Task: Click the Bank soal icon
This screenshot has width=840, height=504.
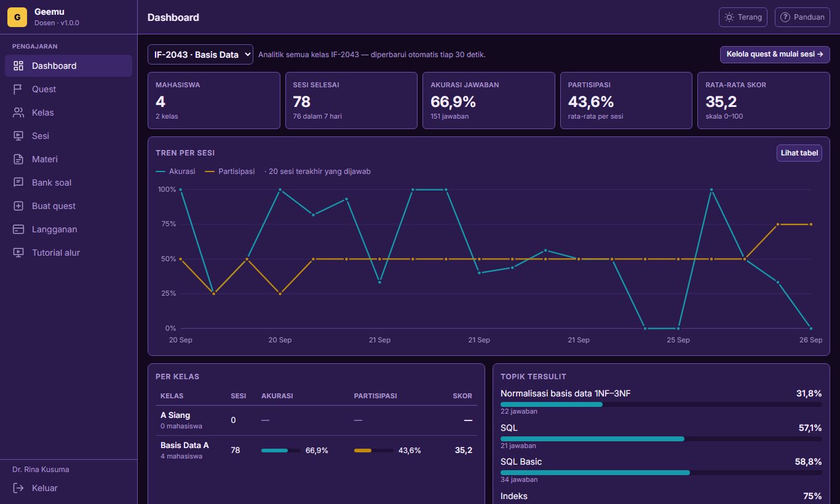Action: pos(18,183)
